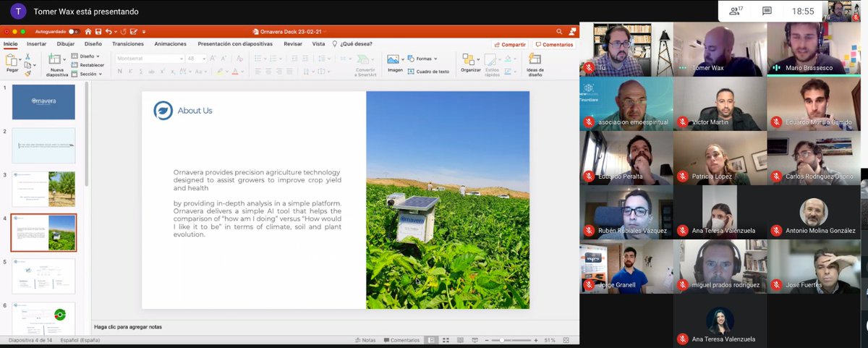Click the Restablecer button

(x=88, y=65)
